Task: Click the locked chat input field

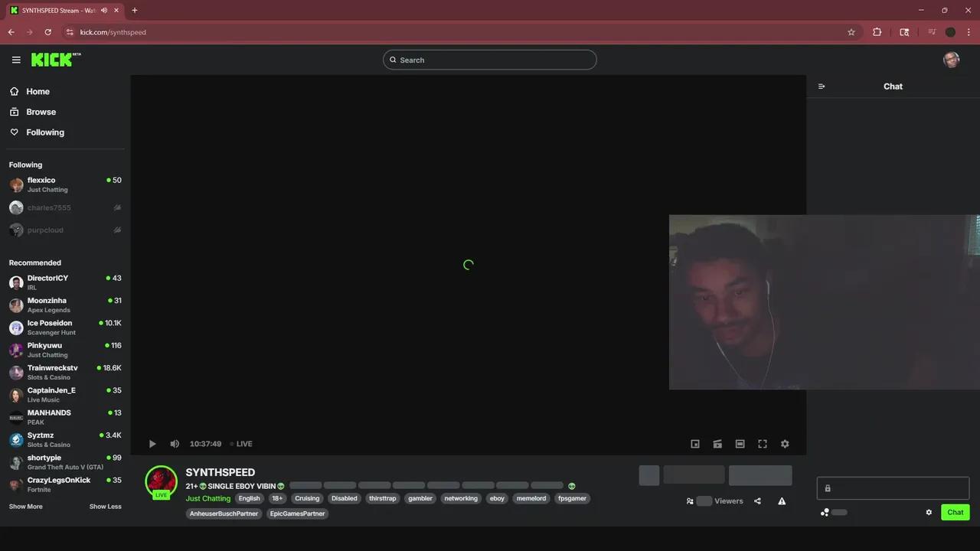Action: (893, 488)
